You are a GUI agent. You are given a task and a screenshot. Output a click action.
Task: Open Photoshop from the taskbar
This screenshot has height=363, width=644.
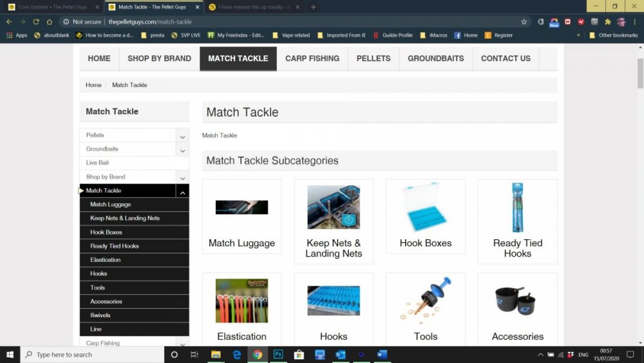[x=278, y=355]
